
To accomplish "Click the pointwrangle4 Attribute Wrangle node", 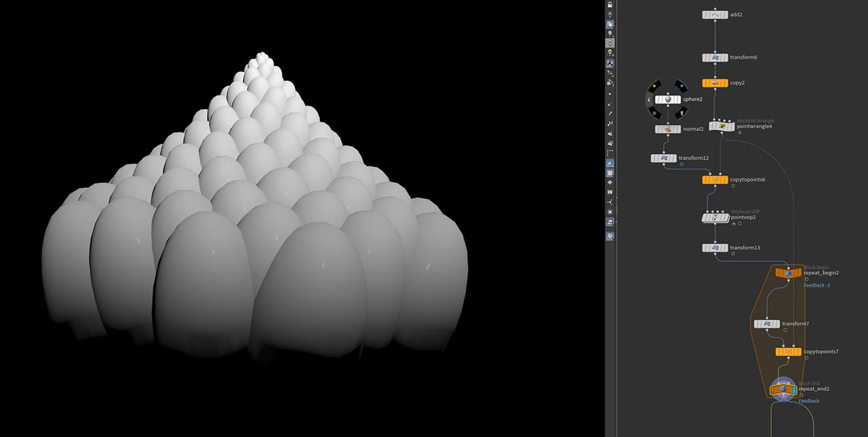I will point(722,126).
